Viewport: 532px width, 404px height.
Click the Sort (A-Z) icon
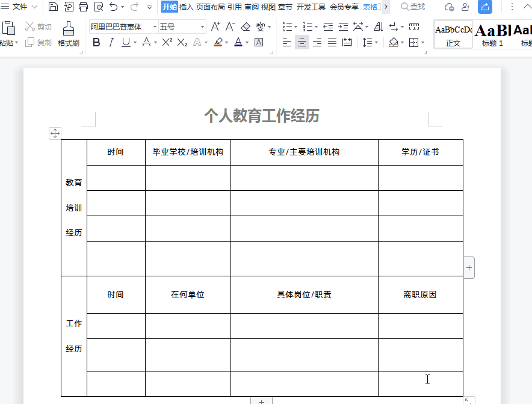pos(379,26)
